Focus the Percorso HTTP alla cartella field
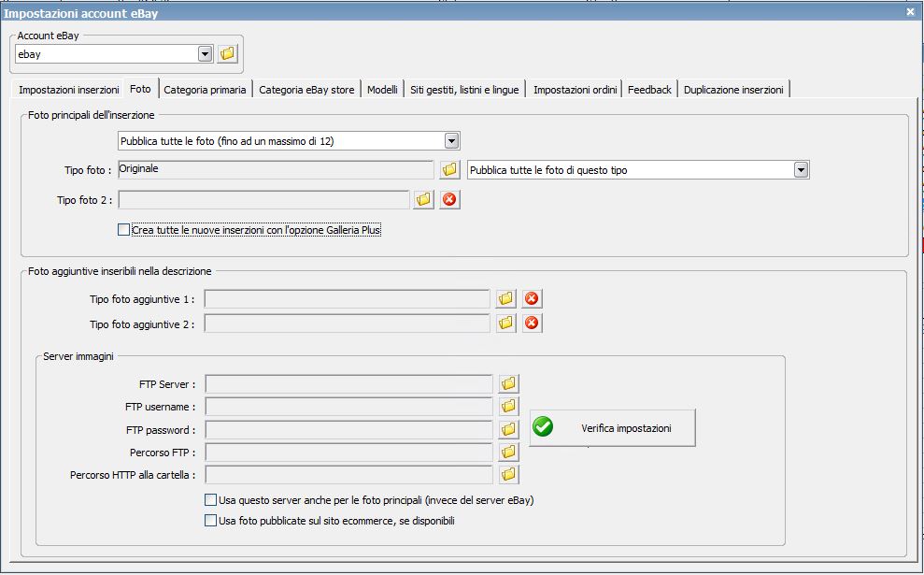Screen dimensions: 924x575 [348, 474]
